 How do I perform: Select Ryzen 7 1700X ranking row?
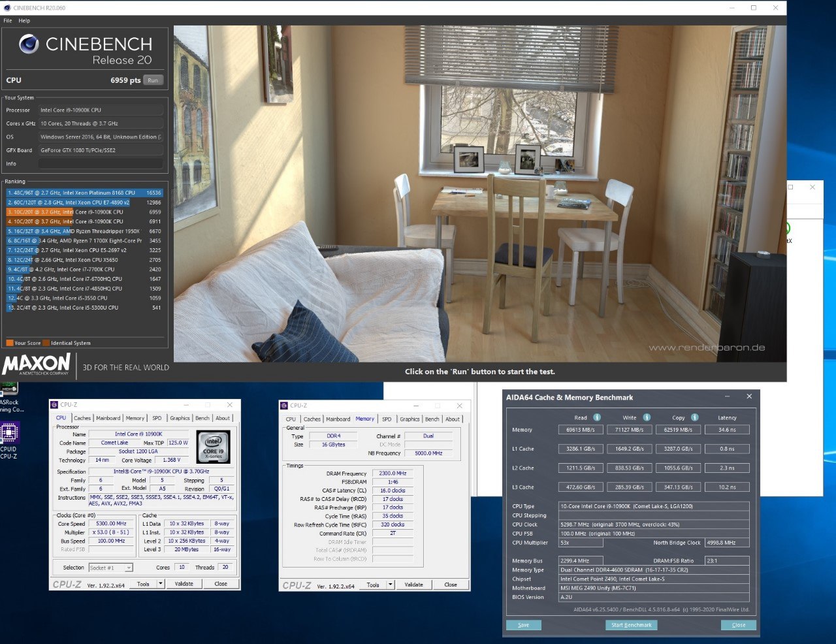point(84,240)
